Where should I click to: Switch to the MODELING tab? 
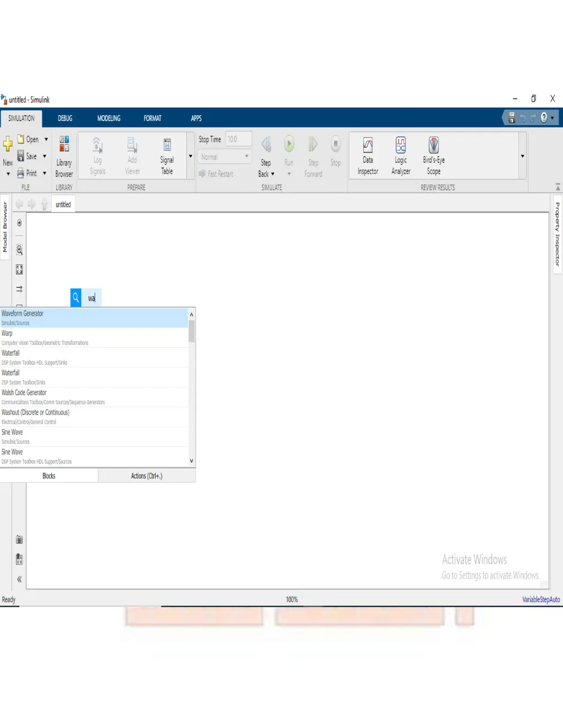[x=109, y=118]
